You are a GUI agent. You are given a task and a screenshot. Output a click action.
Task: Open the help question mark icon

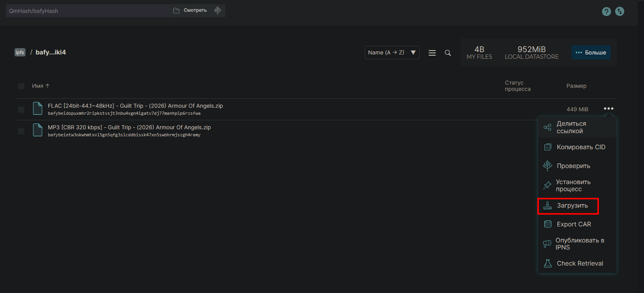606,11
